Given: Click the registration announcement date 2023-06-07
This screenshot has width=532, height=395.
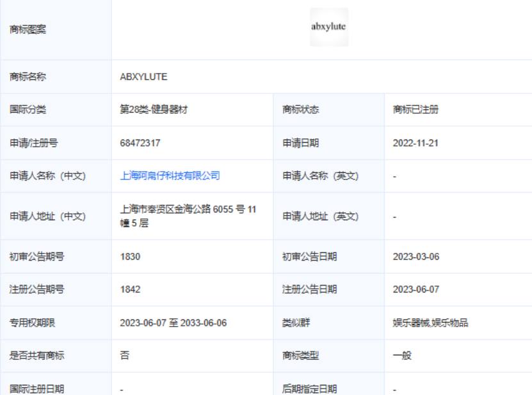Looking at the screenshot, I should pyautogui.click(x=416, y=289).
